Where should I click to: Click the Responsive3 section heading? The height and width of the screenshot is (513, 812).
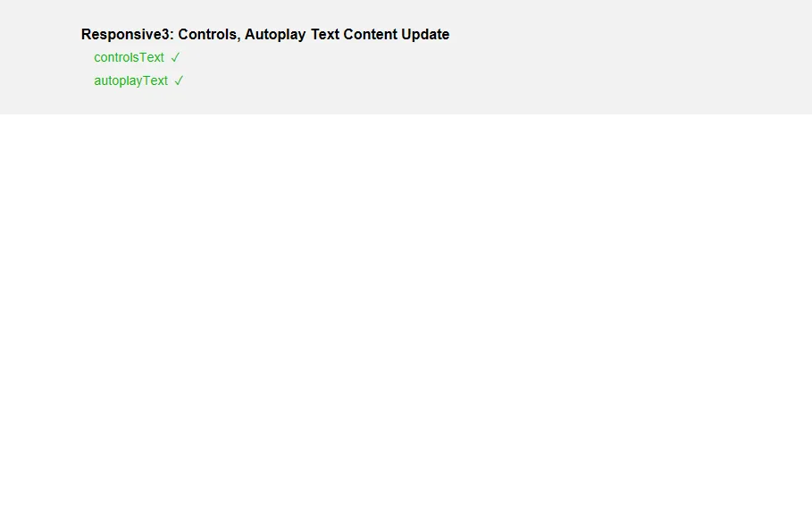[265, 34]
